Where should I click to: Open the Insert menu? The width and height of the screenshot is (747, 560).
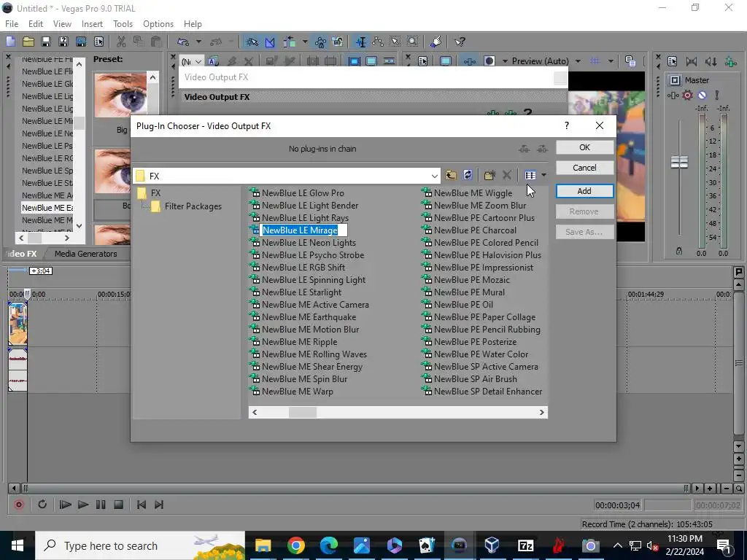tap(92, 24)
